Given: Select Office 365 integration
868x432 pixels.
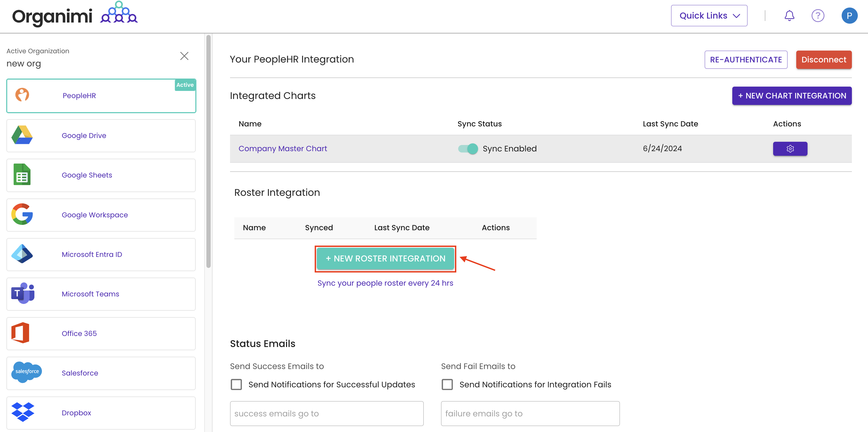Looking at the screenshot, I should pos(101,334).
